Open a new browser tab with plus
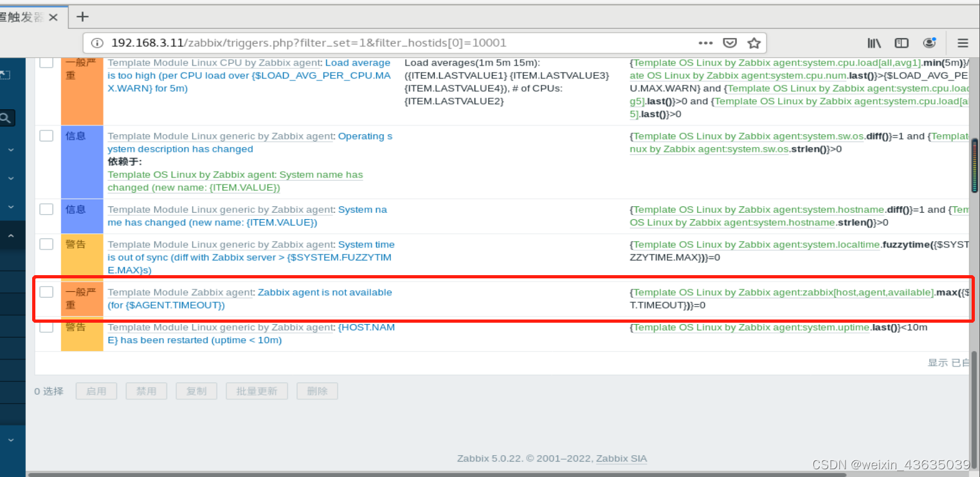The width and height of the screenshot is (980, 477). coord(82,16)
